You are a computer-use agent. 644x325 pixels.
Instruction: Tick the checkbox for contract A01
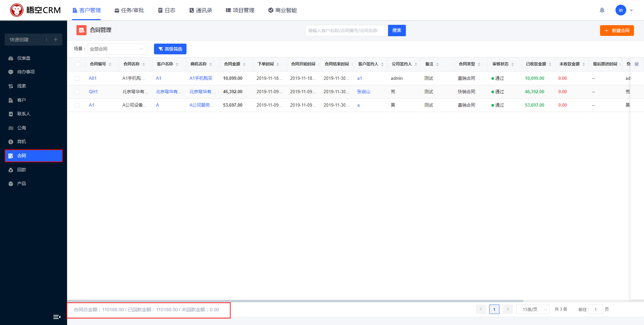(x=78, y=78)
